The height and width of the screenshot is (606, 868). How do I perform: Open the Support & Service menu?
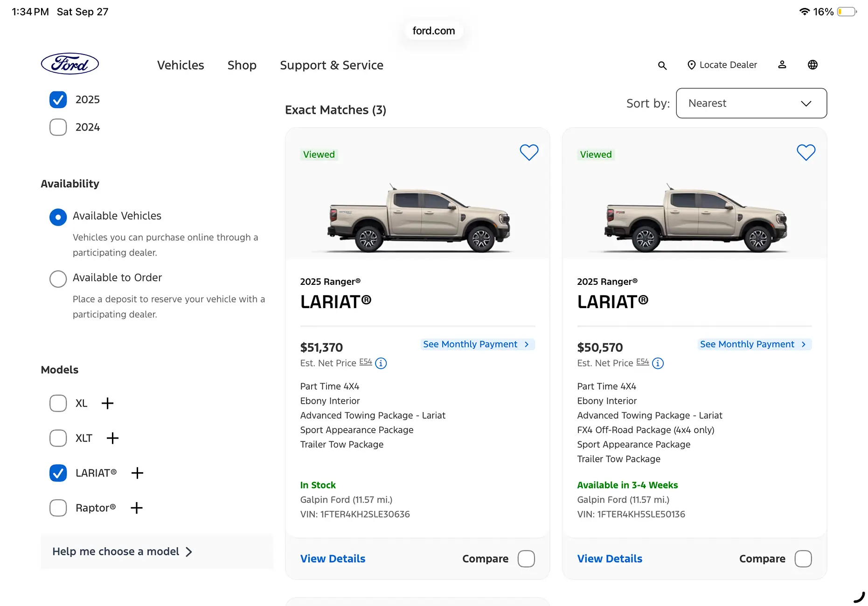click(332, 65)
